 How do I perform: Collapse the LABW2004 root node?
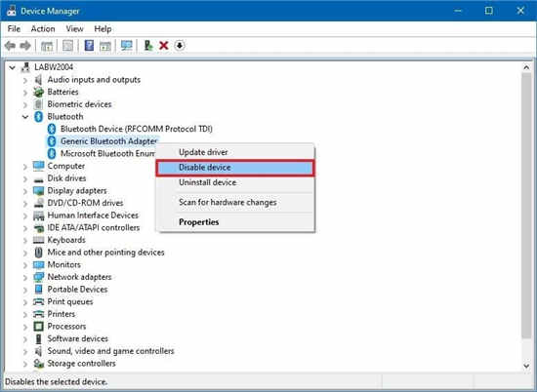point(12,67)
